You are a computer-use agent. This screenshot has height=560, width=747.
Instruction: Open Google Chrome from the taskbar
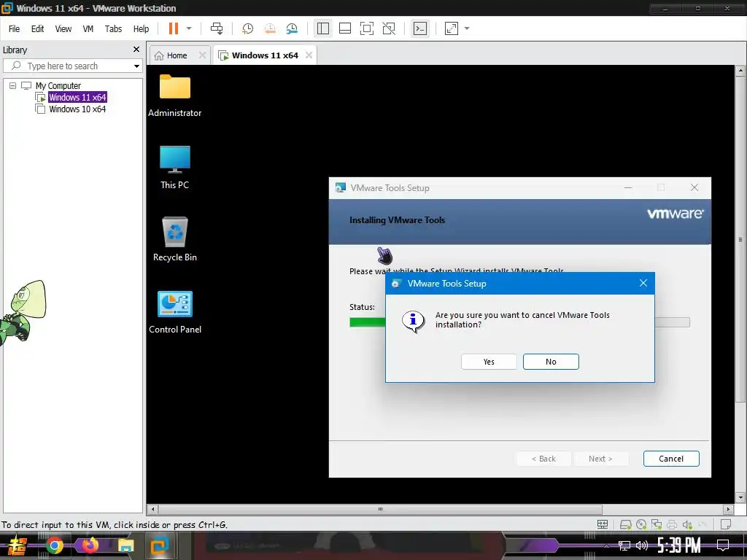[54, 545]
